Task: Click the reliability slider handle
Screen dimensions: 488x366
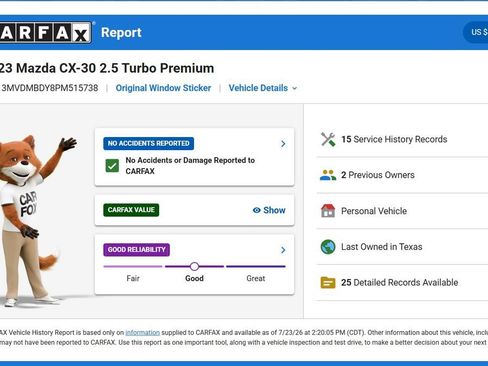Action: click(194, 266)
